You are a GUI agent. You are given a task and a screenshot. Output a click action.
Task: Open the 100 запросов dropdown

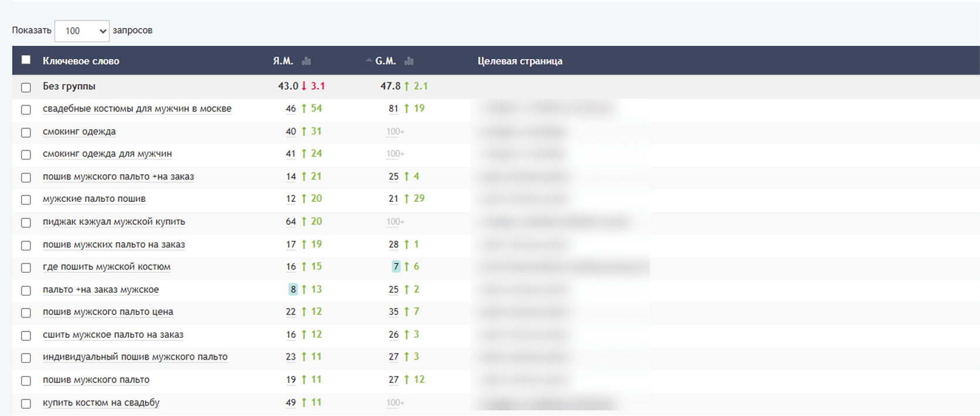pos(82,31)
